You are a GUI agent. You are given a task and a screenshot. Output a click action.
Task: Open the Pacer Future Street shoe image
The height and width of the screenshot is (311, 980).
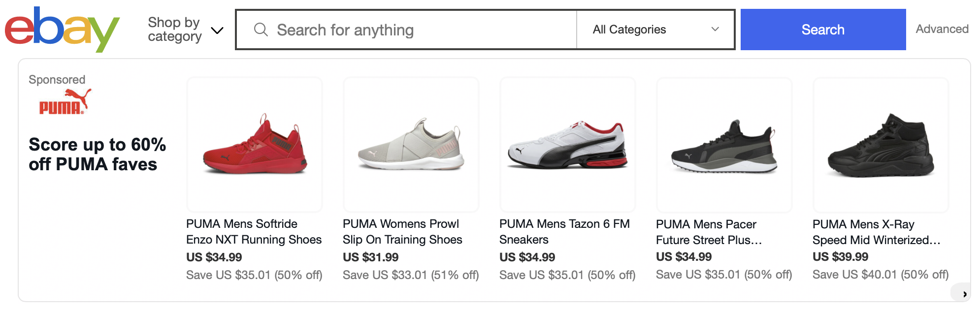724,145
